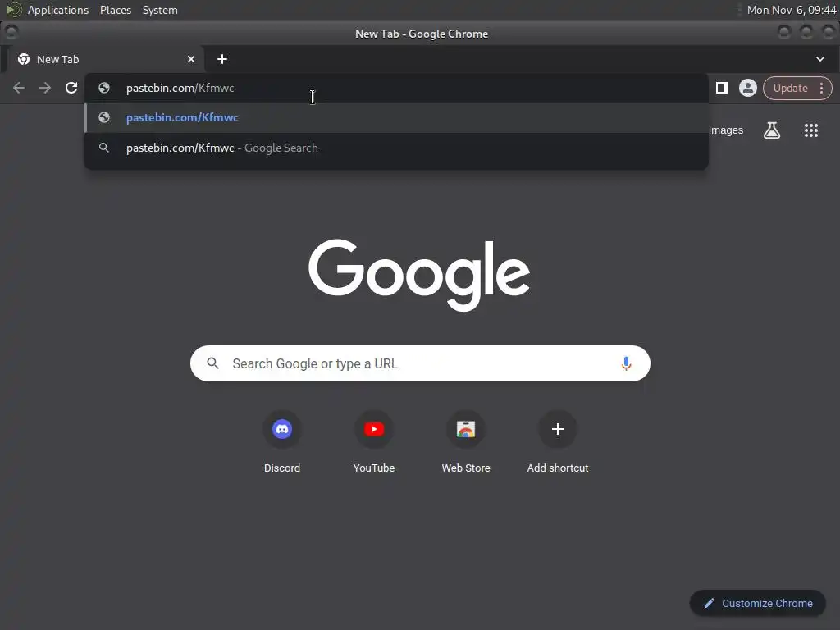Select the New Tab tab

click(106, 59)
